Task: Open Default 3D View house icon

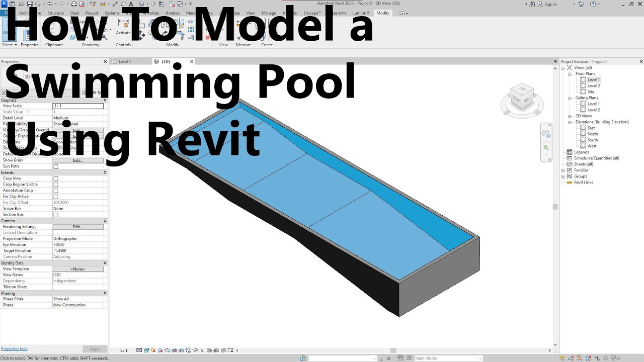Action: [141, 4]
